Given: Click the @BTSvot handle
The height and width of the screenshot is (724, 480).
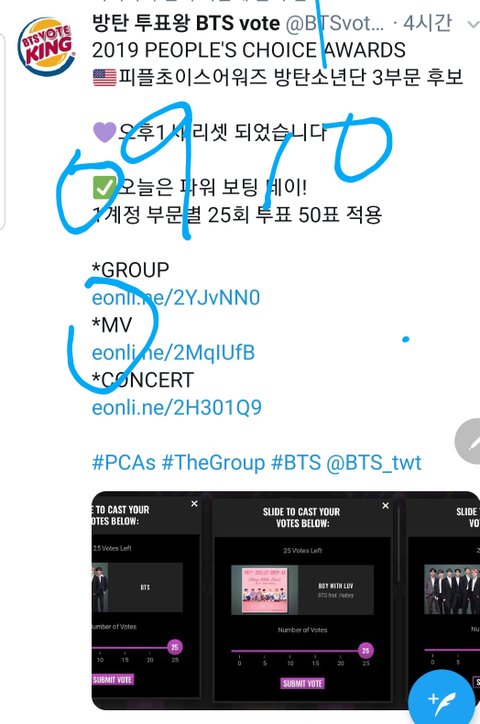Looking at the screenshot, I should point(335,23).
